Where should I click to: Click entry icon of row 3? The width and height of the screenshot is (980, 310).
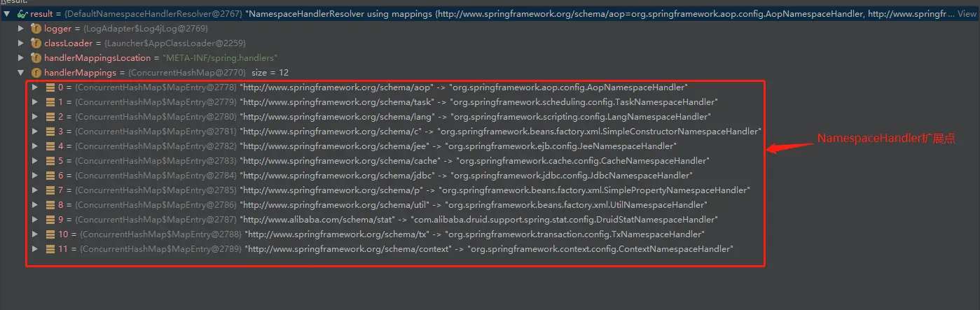click(50, 132)
